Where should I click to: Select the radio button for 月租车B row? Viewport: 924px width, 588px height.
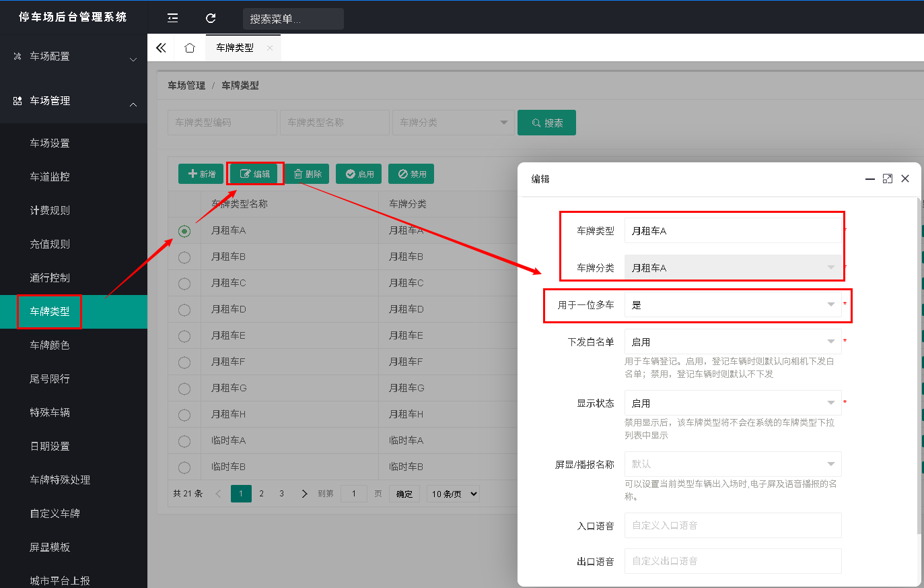(x=184, y=257)
